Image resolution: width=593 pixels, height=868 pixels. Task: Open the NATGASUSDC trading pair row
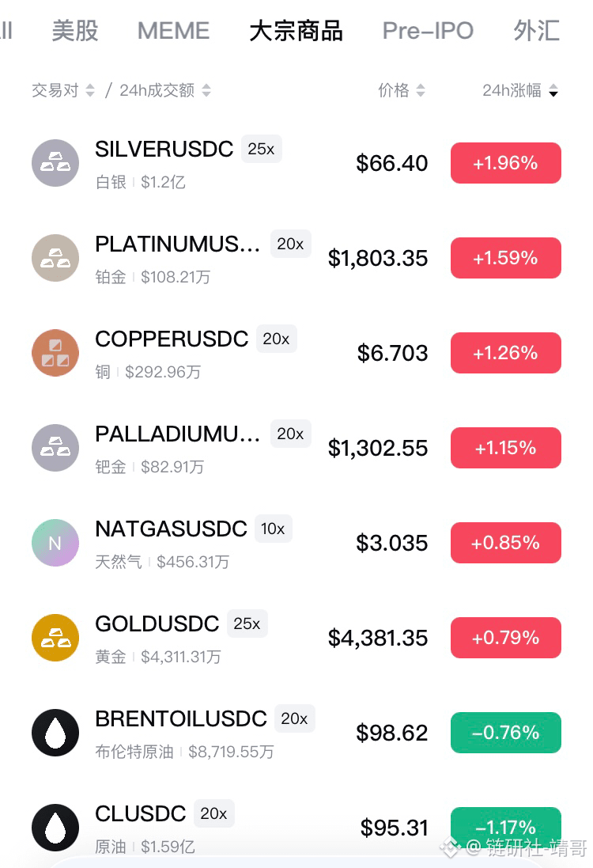click(x=296, y=543)
